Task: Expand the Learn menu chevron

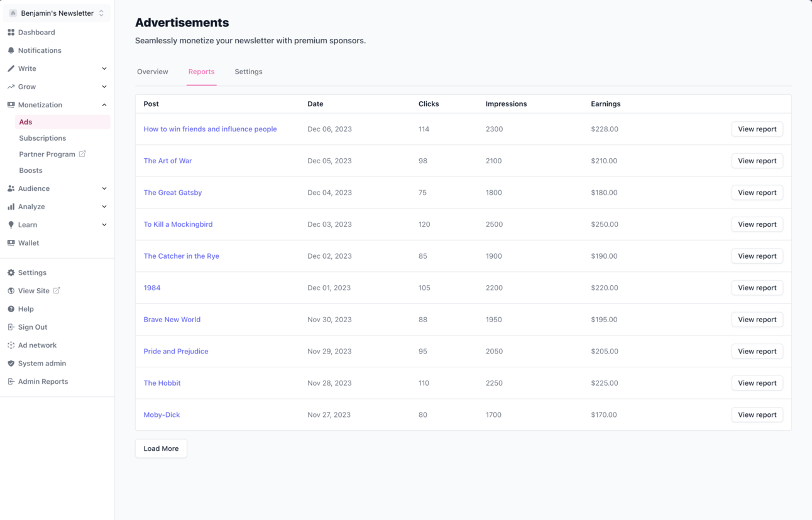Action: [x=104, y=225]
